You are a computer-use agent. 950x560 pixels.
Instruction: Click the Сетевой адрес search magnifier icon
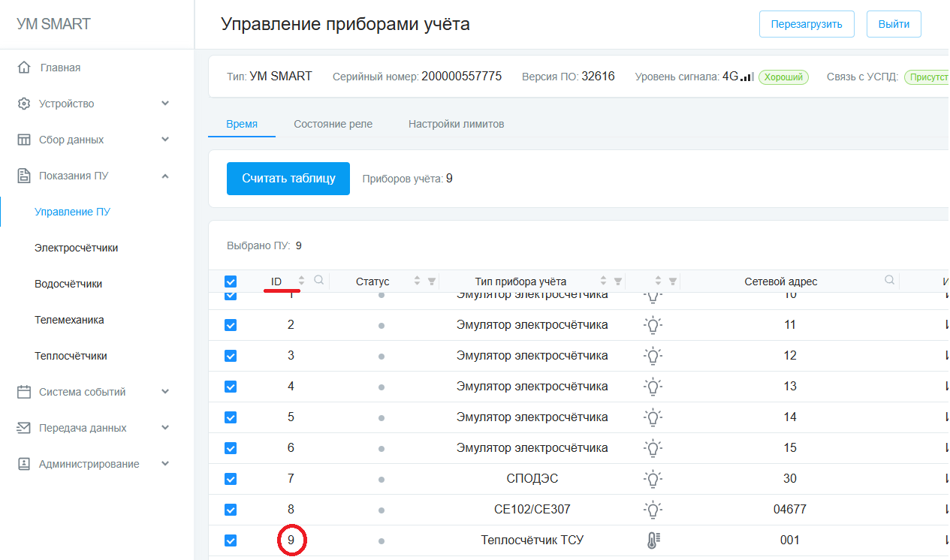click(889, 281)
